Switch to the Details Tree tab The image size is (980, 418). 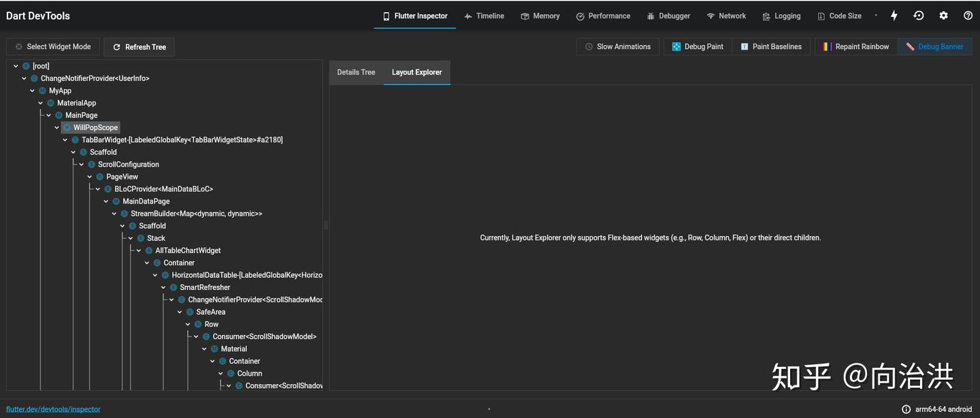pos(356,72)
